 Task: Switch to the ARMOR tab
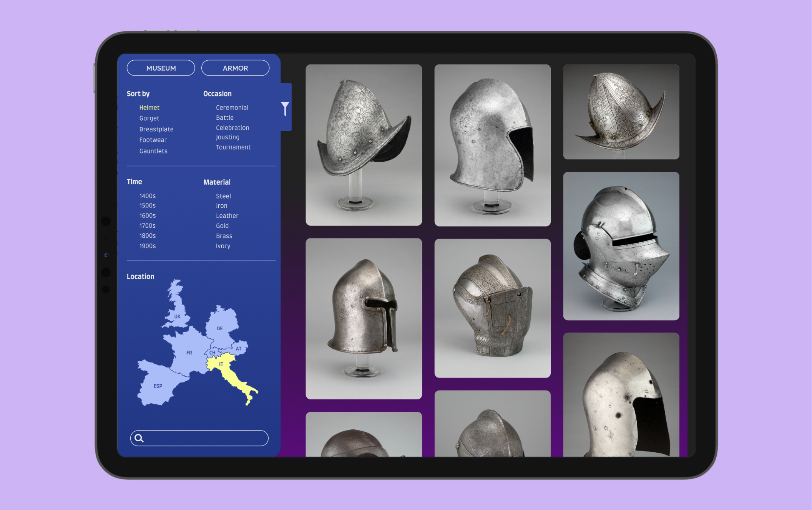pos(235,68)
